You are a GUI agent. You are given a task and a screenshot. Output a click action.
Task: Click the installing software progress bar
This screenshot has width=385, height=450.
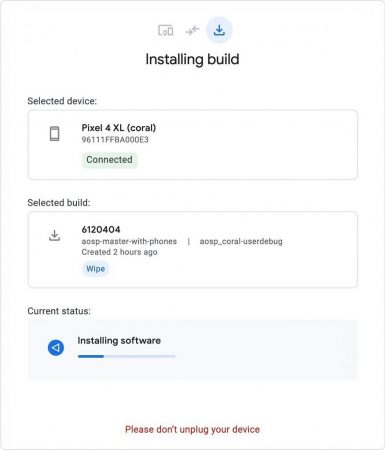tap(127, 356)
